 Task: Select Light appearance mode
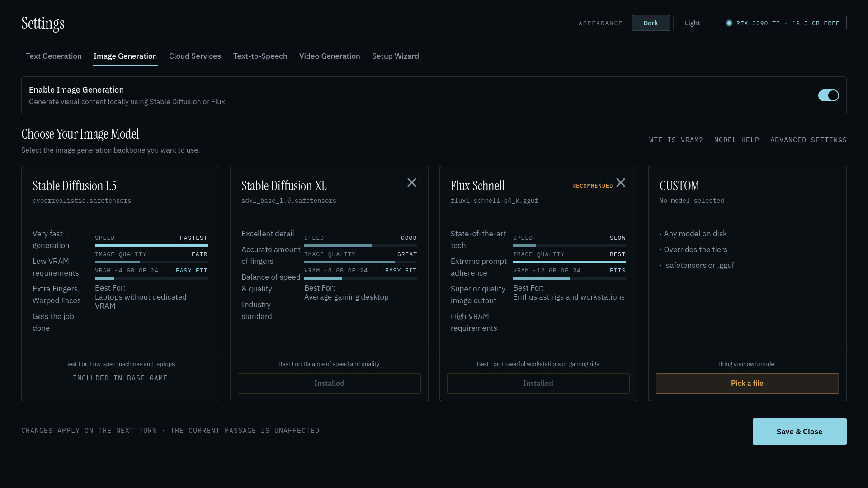692,23
